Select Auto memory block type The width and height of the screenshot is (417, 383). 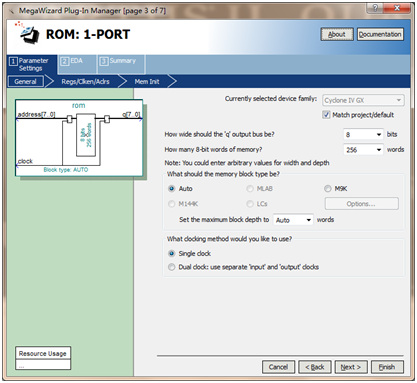pyautogui.click(x=172, y=189)
